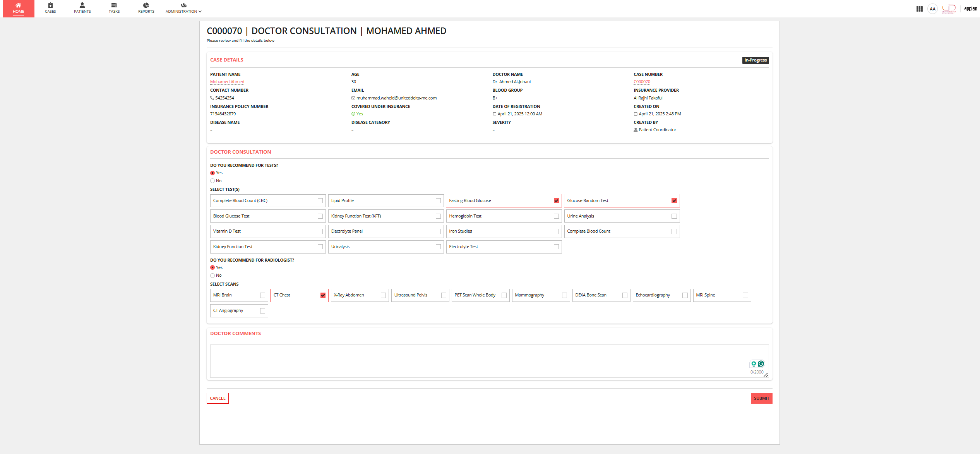Click calendar icon beside Created On date

tap(636, 114)
